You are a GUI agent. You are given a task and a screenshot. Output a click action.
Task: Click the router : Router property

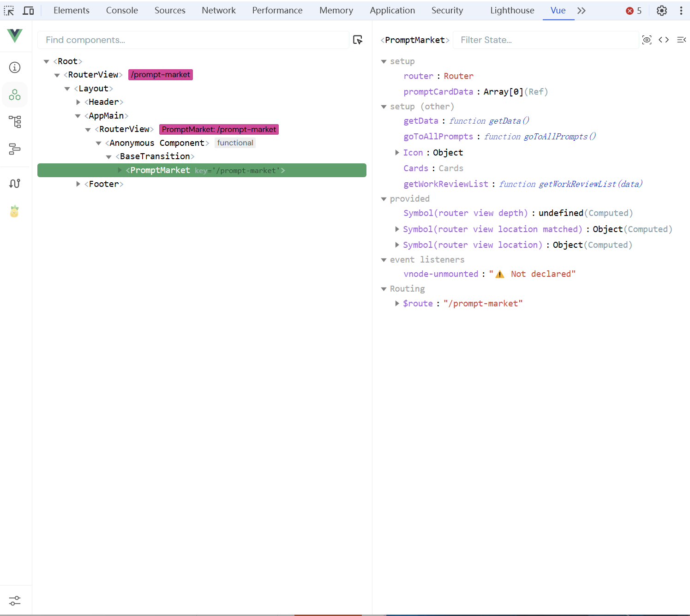tap(438, 76)
